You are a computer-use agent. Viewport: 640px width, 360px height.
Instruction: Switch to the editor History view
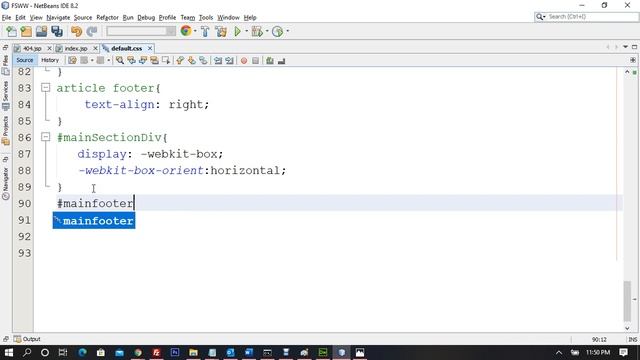coord(50,60)
